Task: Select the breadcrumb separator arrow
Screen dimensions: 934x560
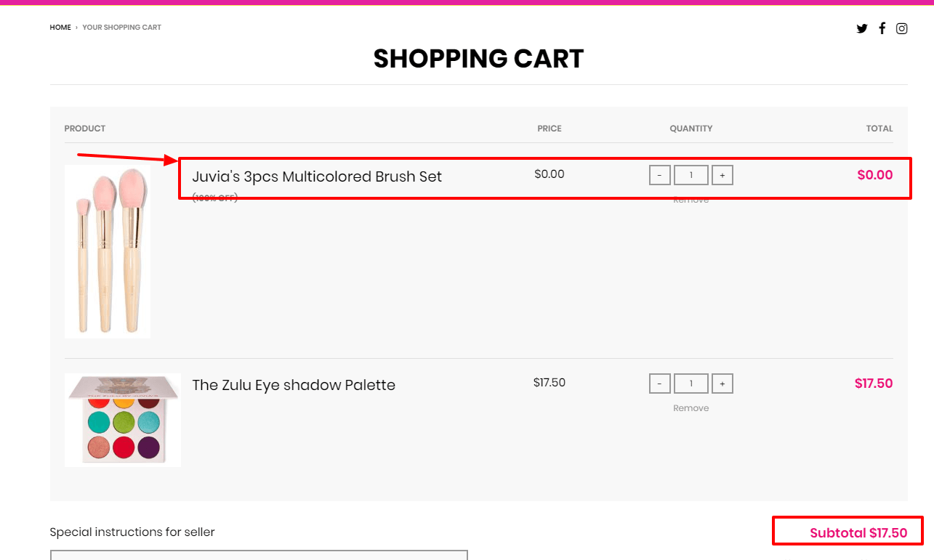Action: [x=75, y=27]
